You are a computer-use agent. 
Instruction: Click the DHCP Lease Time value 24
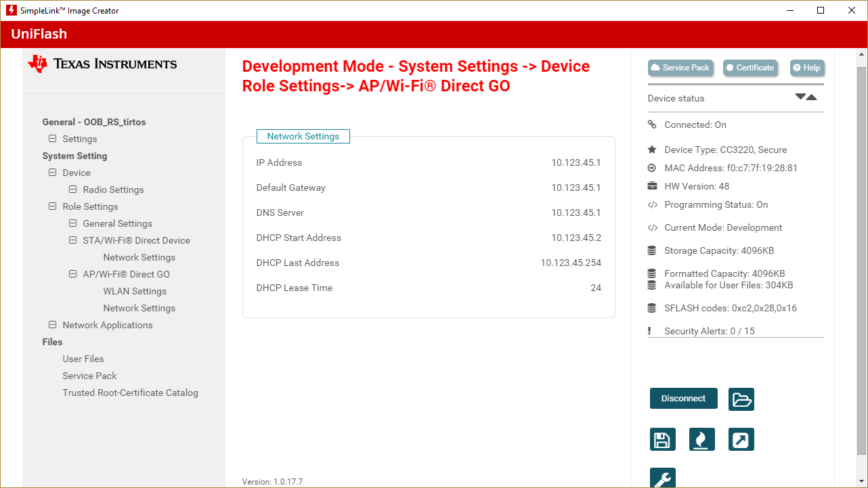[596, 288]
